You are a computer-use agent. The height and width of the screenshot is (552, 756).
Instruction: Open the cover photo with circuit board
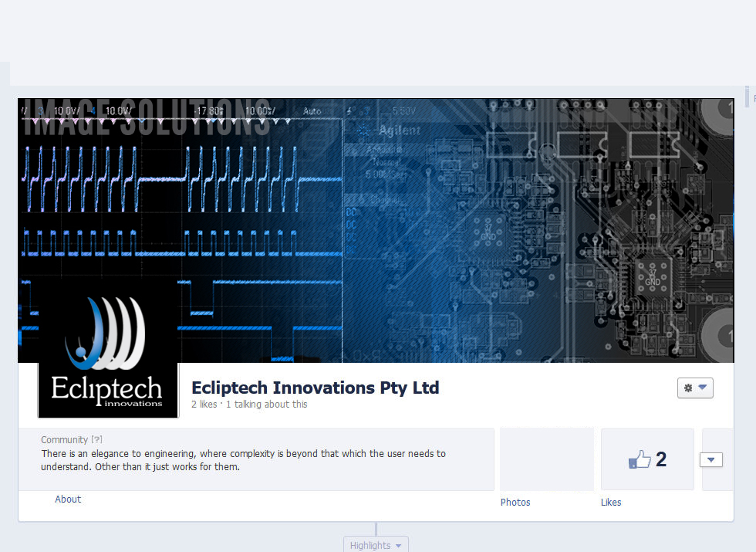tap(376, 230)
